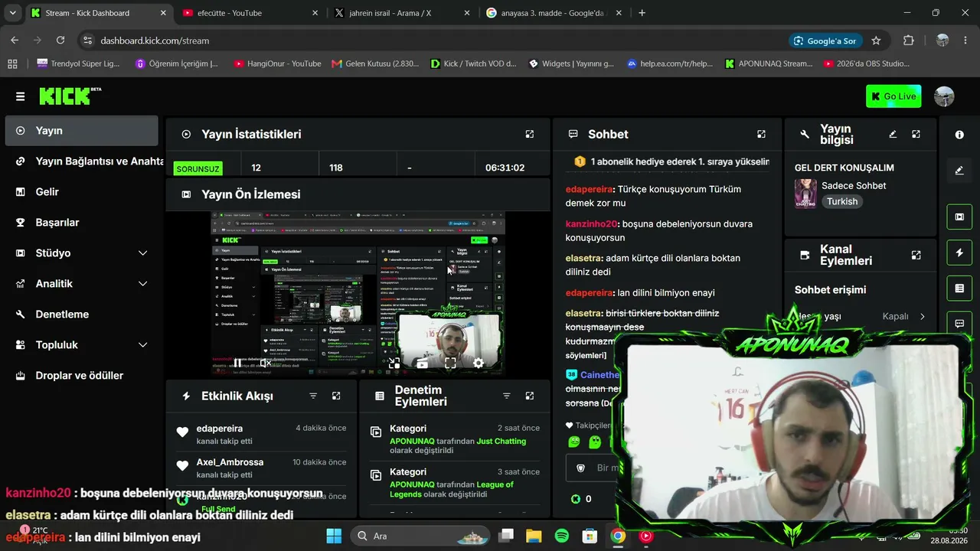
Task: Click the Turkish language tag
Action: coord(842,201)
